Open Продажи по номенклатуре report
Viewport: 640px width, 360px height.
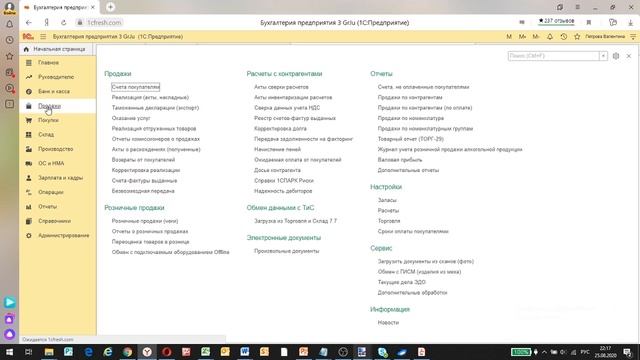411,118
